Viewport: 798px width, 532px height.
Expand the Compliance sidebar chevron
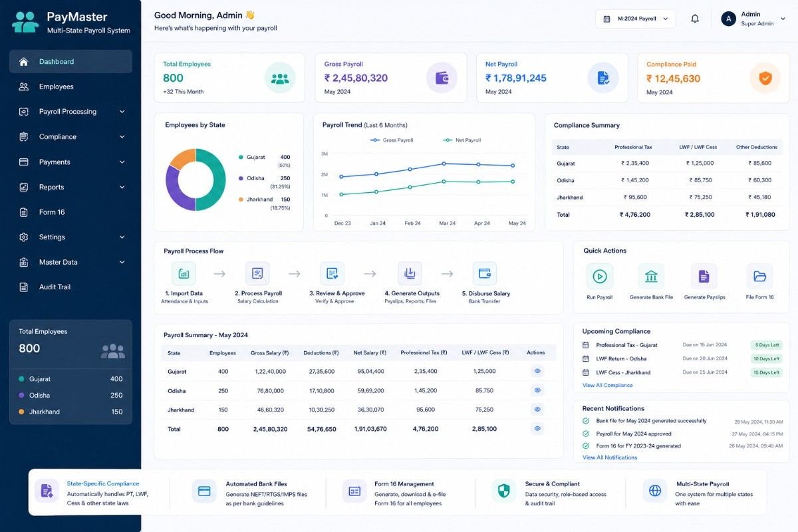(x=122, y=137)
